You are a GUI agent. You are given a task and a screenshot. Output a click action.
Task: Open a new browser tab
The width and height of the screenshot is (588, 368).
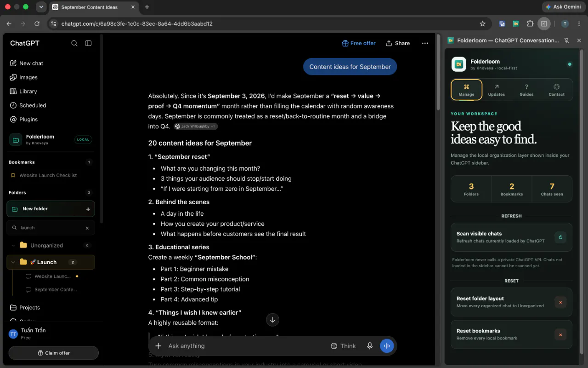(147, 7)
